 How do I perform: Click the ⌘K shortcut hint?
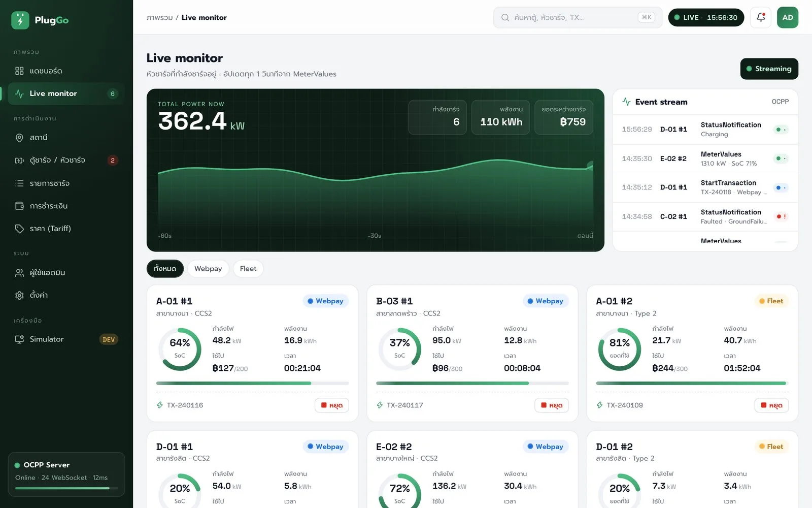[x=647, y=17]
